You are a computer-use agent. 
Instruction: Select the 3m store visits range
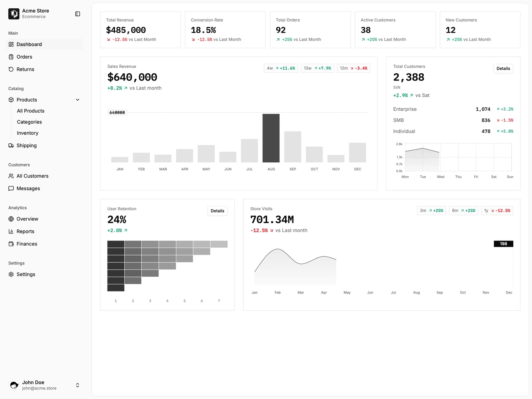(432, 211)
